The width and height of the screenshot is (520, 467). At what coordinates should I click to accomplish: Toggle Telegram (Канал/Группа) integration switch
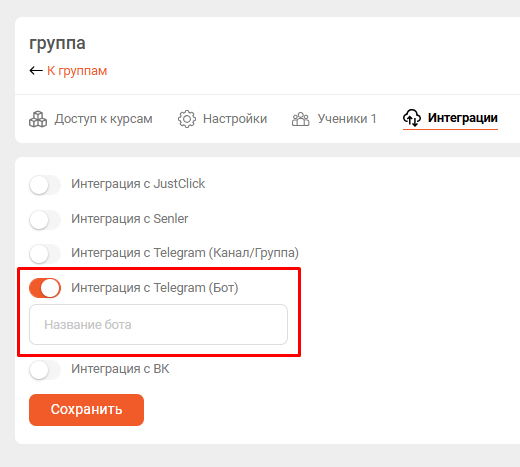pos(45,254)
